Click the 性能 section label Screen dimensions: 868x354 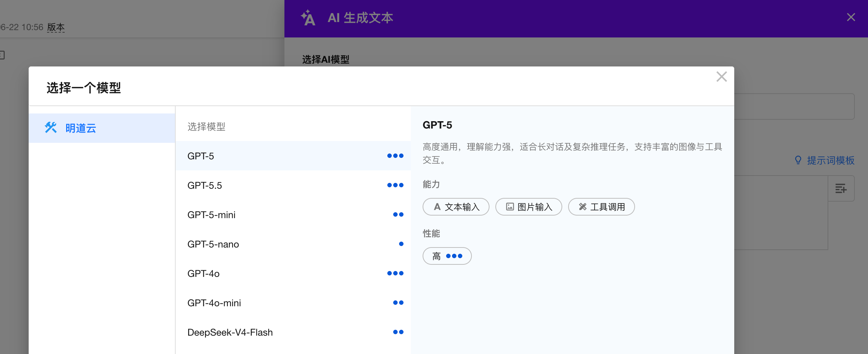431,233
